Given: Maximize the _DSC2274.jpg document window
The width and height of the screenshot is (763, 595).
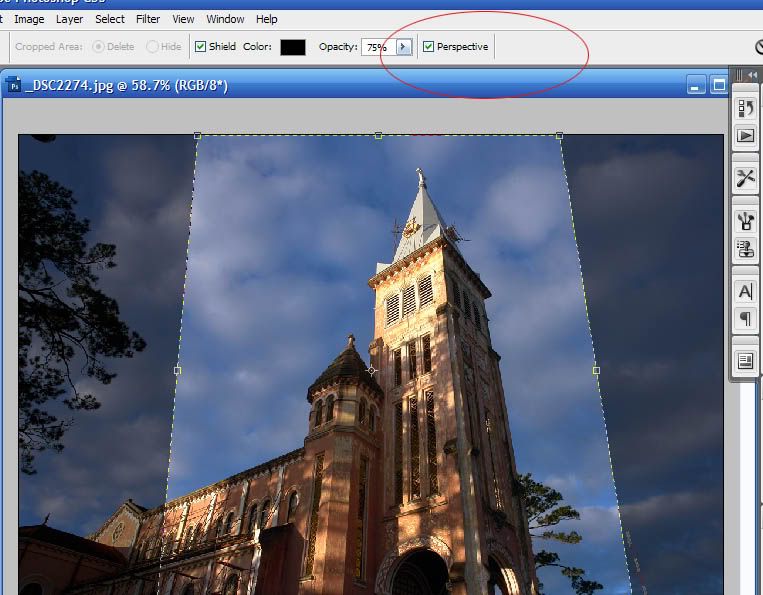Looking at the screenshot, I should click(719, 85).
